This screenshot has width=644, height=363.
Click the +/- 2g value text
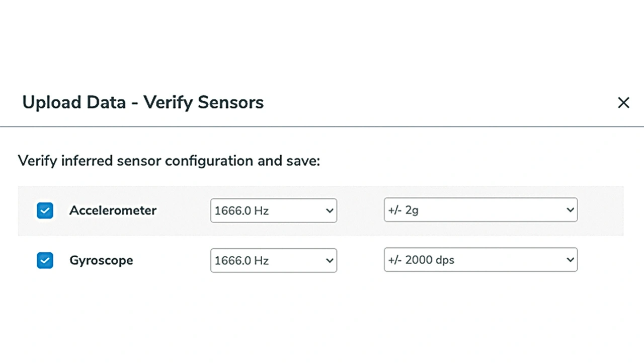[x=403, y=210]
